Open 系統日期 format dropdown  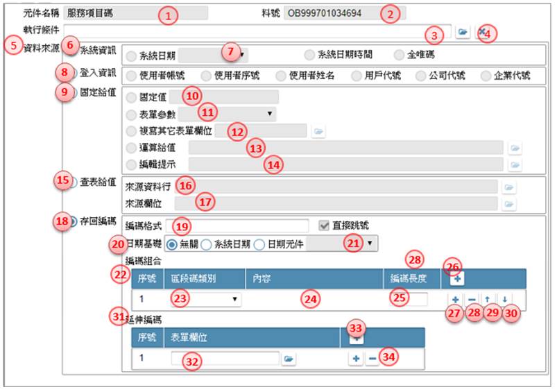213,55
